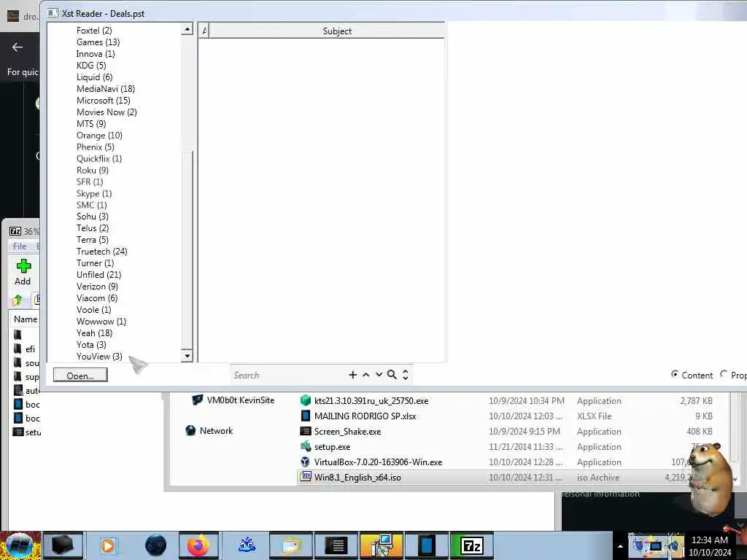Select the Wowwow (1) folder
747x560 pixels.
[x=101, y=322]
